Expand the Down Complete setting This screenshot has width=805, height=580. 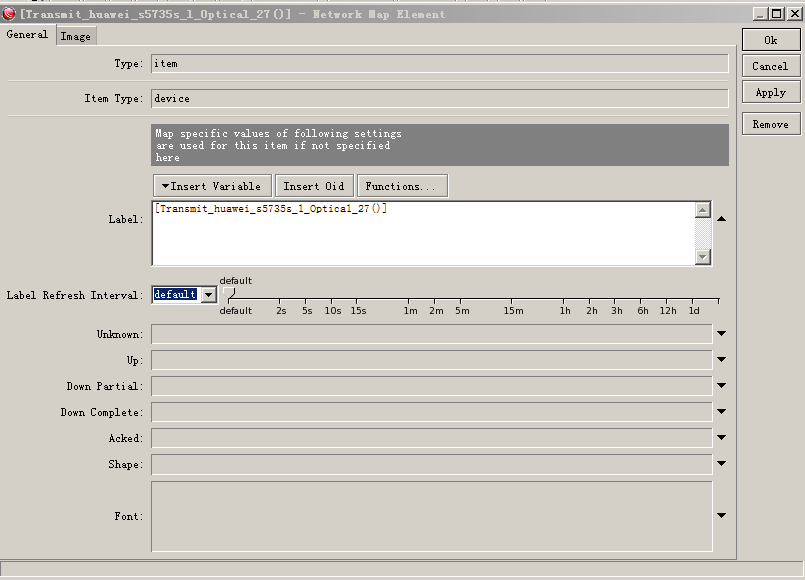tap(721, 412)
